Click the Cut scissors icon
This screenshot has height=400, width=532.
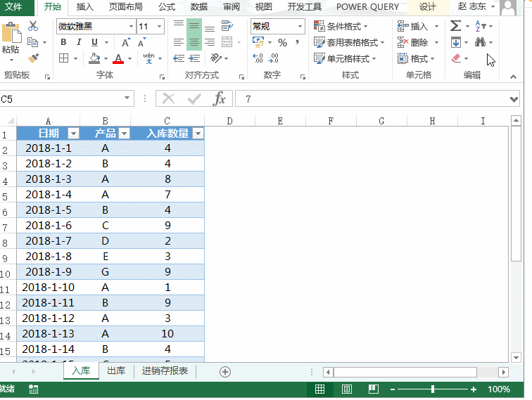(33, 26)
